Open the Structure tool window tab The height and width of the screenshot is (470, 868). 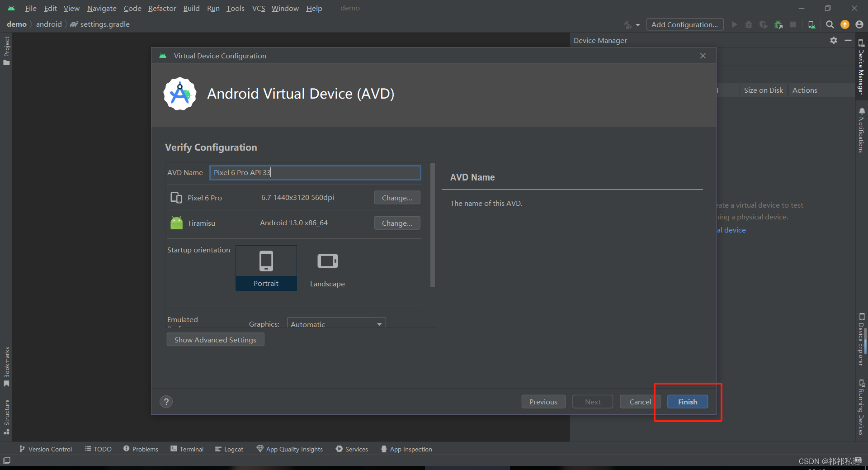click(x=6, y=417)
